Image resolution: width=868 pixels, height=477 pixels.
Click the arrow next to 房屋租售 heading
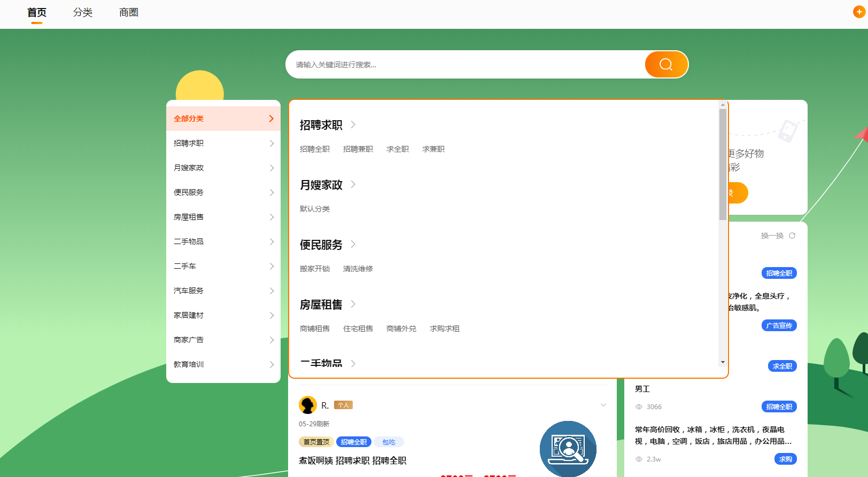click(x=353, y=304)
